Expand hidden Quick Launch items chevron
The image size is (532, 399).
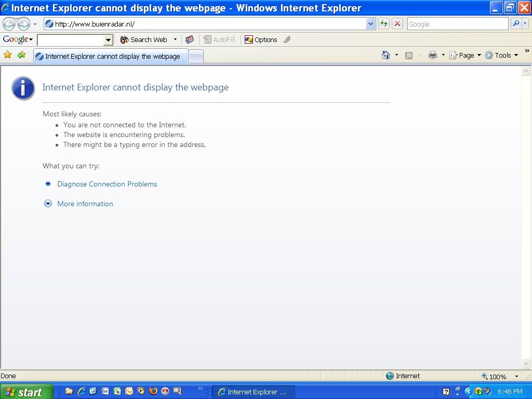pyautogui.click(x=200, y=388)
